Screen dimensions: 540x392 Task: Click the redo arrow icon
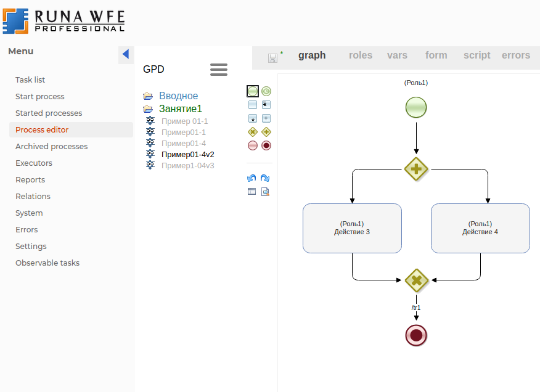[265, 178]
